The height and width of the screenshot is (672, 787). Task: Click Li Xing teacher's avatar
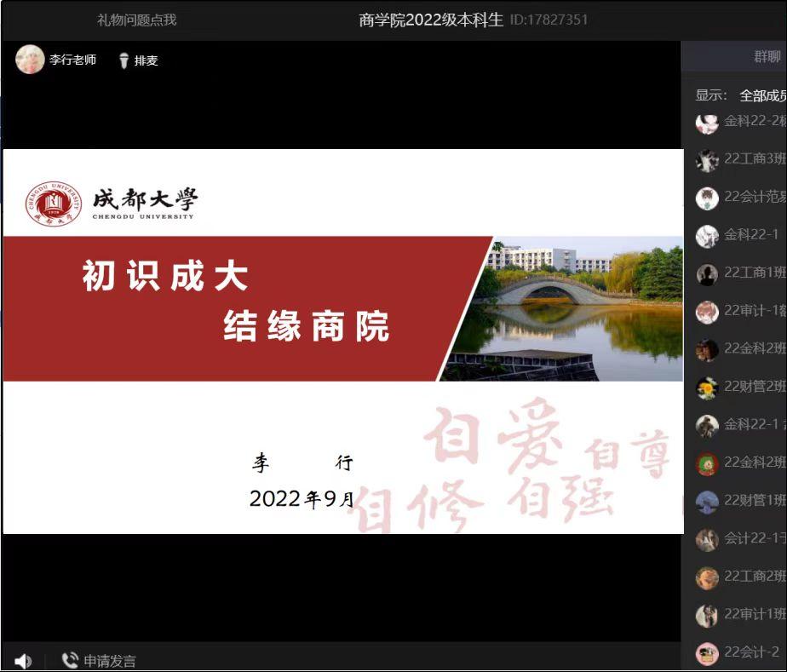pos(30,60)
